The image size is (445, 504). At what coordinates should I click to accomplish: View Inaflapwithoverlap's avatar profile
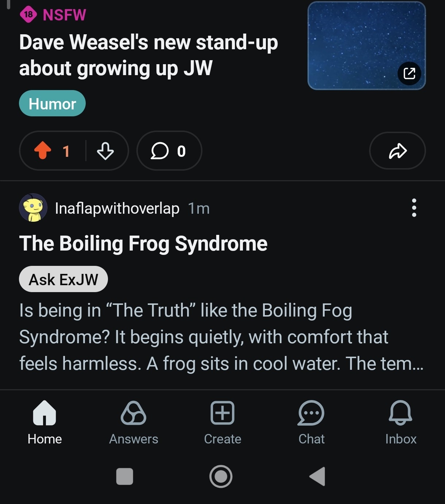click(x=33, y=208)
